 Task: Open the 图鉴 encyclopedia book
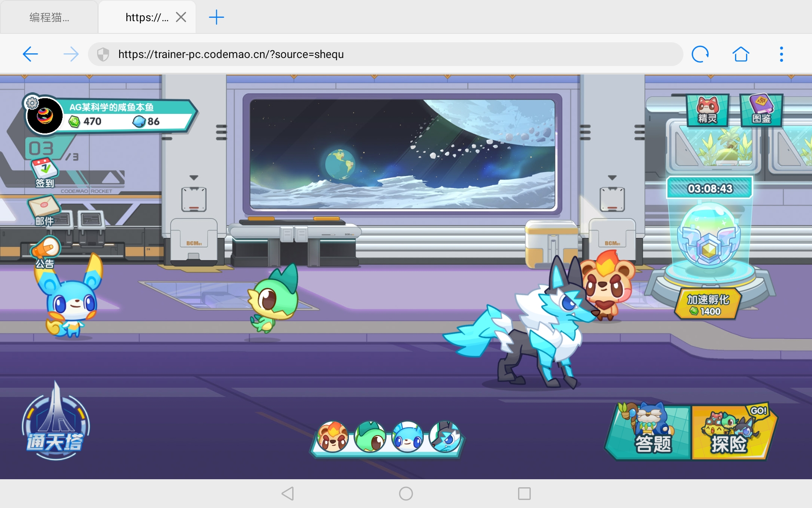[x=761, y=110]
